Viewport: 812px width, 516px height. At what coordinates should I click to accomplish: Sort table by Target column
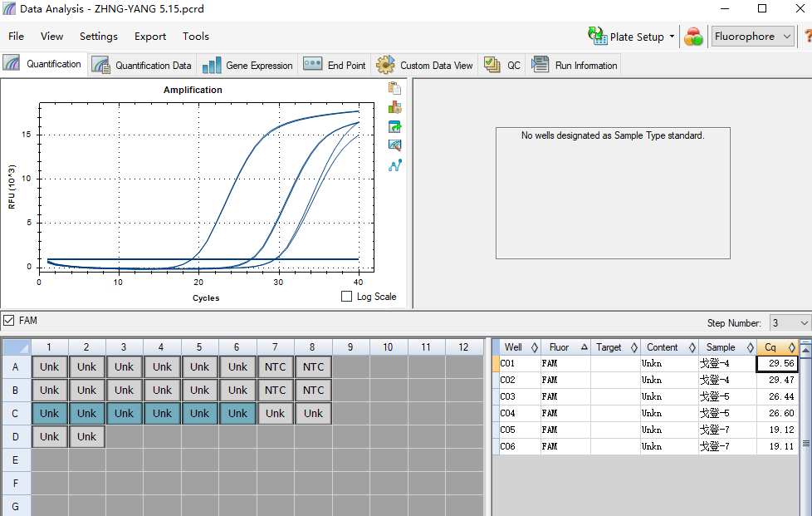(615, 347)
